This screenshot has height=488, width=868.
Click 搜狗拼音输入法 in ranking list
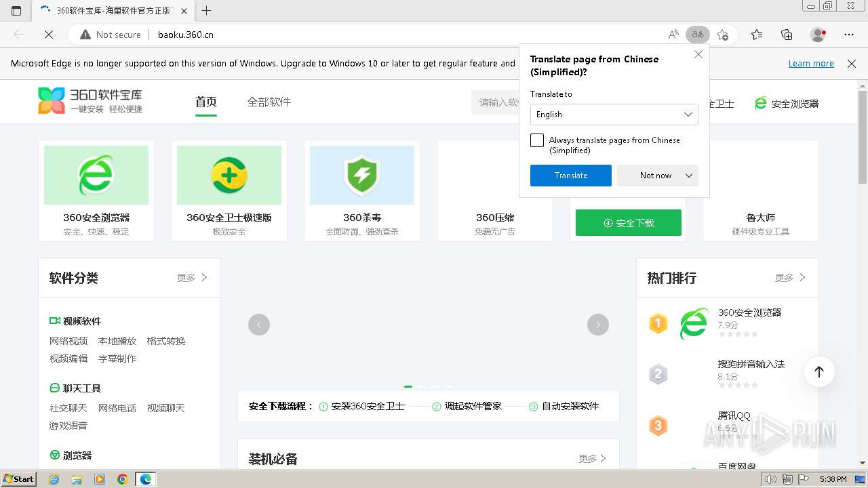[x=751, y=364]
